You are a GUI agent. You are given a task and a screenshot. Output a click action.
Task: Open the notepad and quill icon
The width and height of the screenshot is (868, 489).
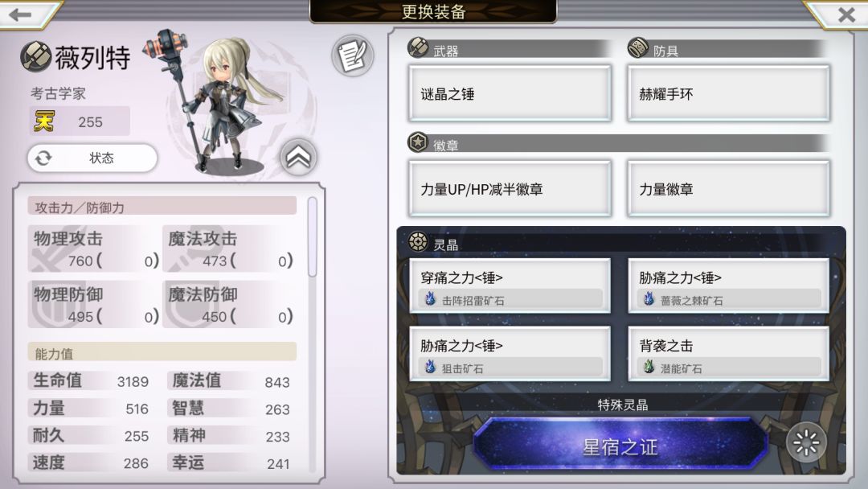(x=353, y=55)
